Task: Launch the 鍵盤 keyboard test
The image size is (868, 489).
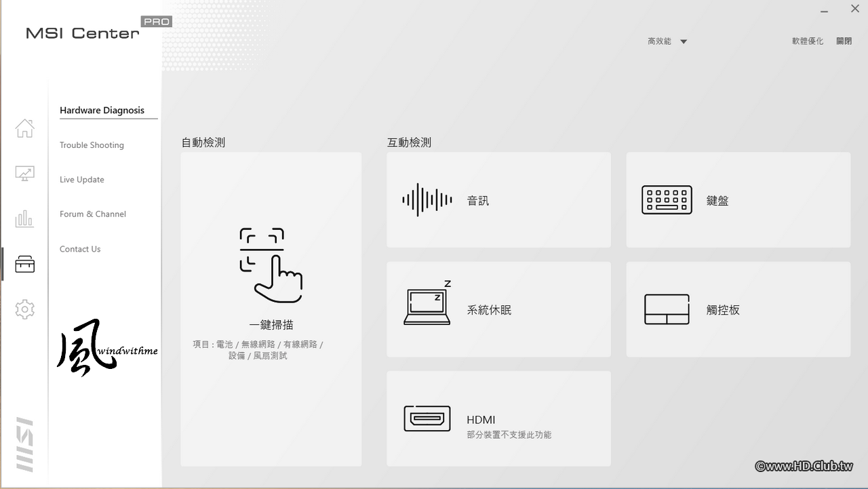Action: [738, 200]
